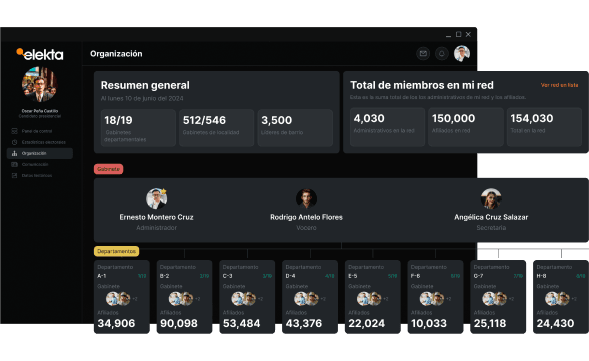This screenshot has width=589, height=361.
Task: Click the 24,430 afiliados value
Action: point(555,323)
